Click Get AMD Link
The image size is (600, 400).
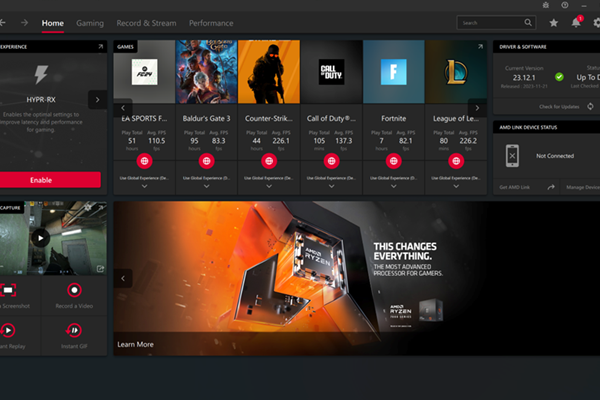tap(514, 187)
